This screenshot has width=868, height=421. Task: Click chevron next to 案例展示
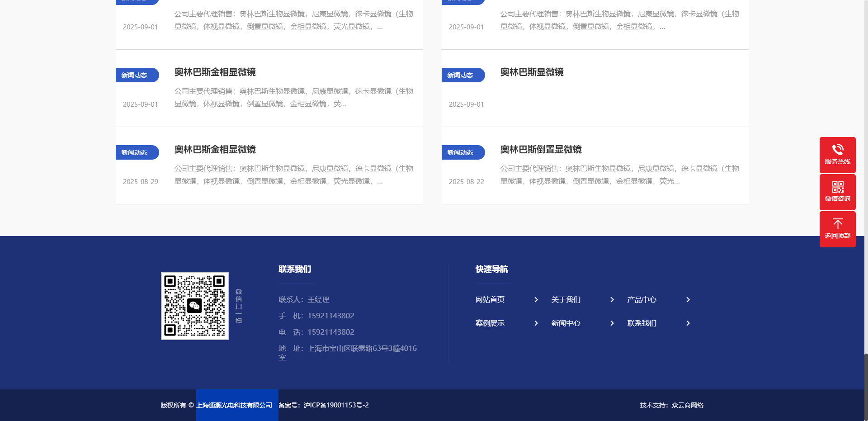click(x=536, y=323)
